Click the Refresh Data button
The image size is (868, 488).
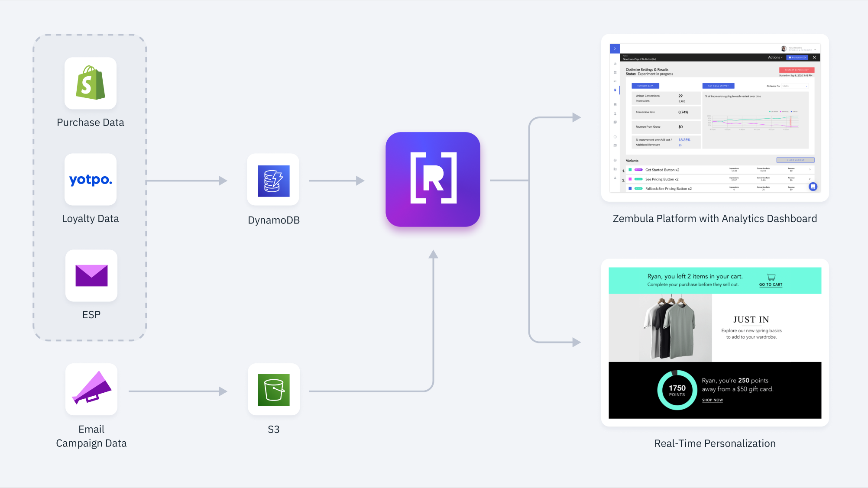tap(645, 86)
